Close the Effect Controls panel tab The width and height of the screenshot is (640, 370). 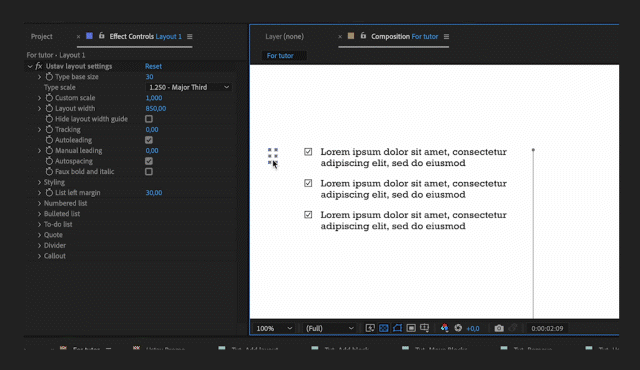click(x=78, y=37)
